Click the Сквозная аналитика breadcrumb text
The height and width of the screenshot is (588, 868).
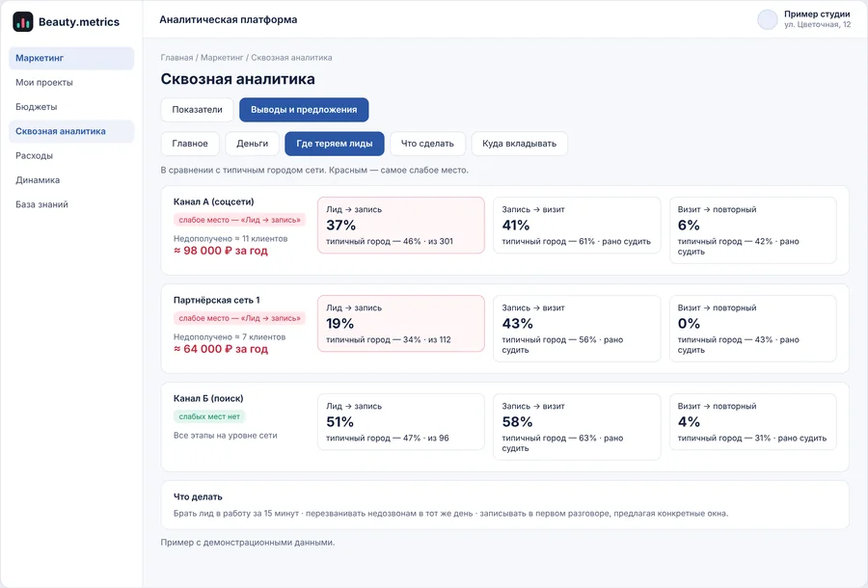click(291, 58)
